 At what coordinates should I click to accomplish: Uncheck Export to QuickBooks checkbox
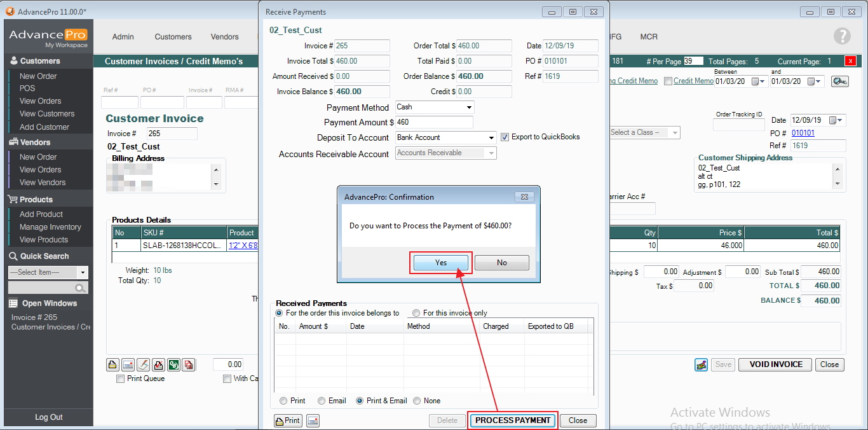pos(505,137)
